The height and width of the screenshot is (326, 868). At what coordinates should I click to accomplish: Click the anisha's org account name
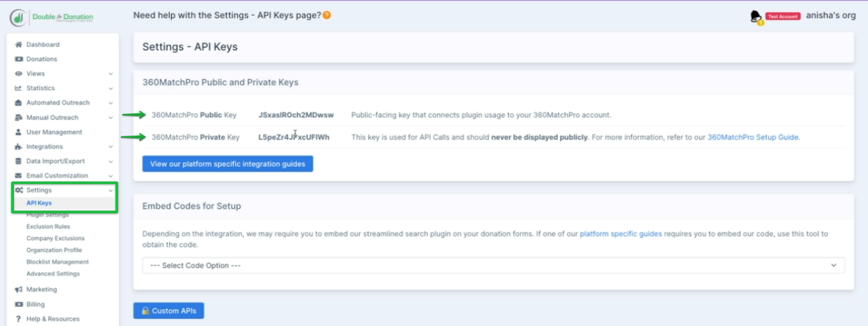830,16
